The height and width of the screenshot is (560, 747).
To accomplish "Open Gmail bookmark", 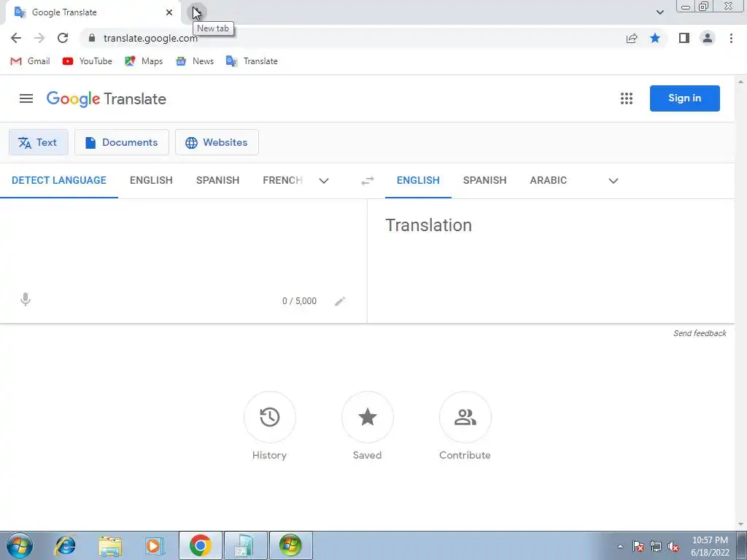I will pos(30,61).
